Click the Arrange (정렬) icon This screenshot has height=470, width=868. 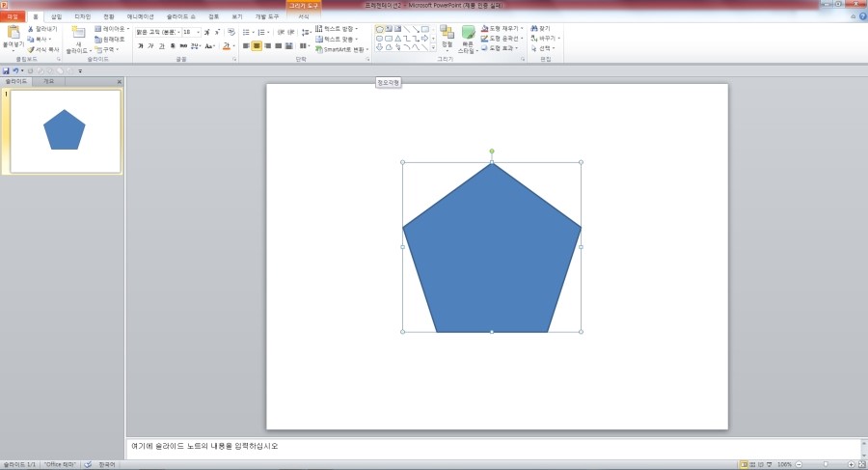coord(447,34)
